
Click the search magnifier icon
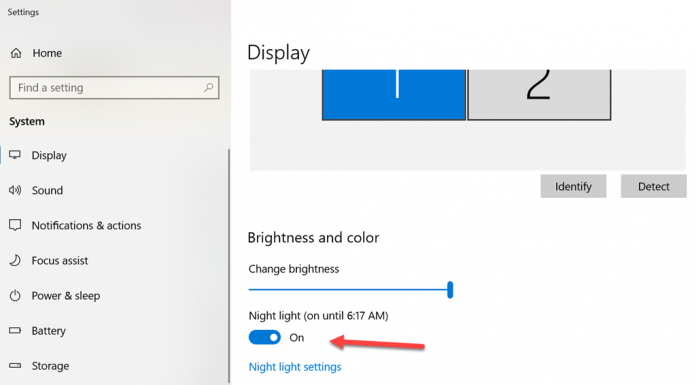point(208,87)
